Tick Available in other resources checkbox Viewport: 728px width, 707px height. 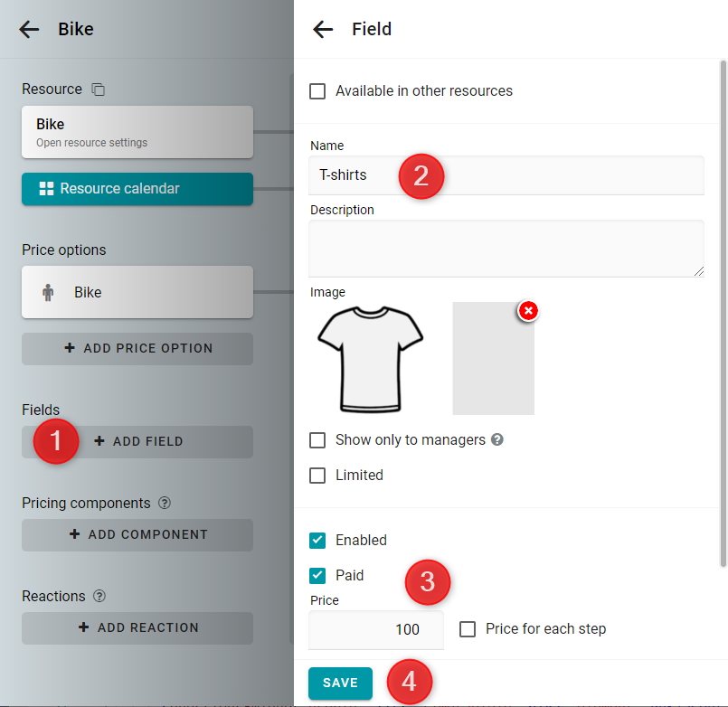[317, 91]
